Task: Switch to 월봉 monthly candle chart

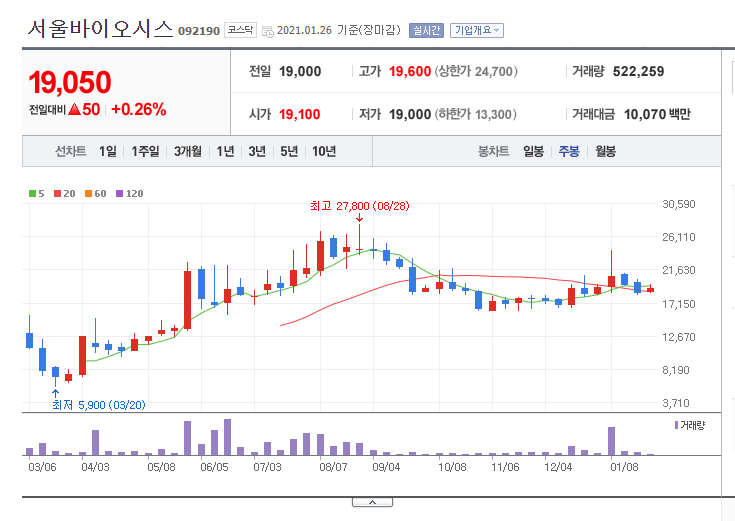Action: pos(606,151)
